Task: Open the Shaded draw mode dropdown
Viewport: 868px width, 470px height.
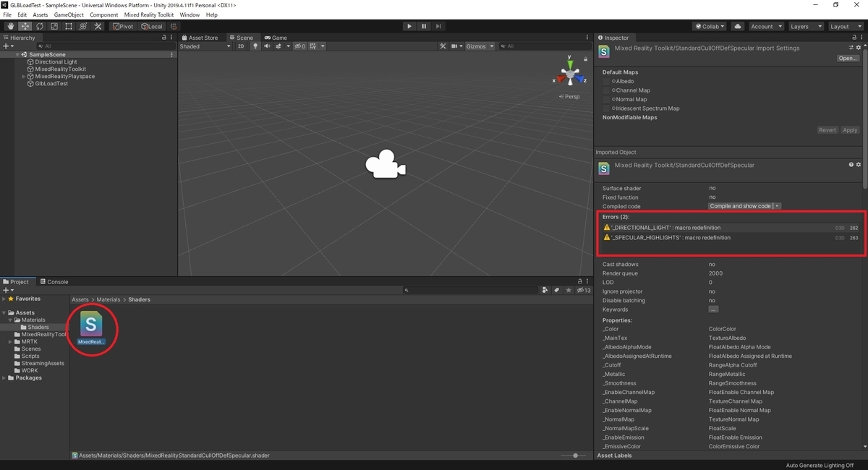Action: point(205,46)
